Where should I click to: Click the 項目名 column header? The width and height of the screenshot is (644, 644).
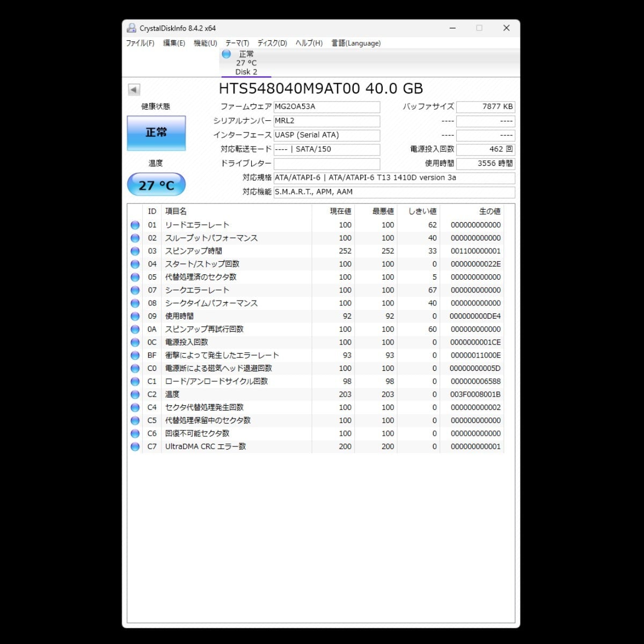pos(236,211)
